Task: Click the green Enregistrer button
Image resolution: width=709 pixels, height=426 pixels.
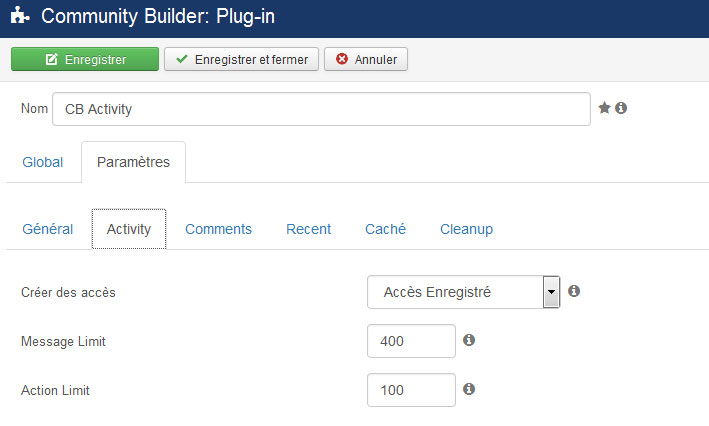Action: (85, 59)
